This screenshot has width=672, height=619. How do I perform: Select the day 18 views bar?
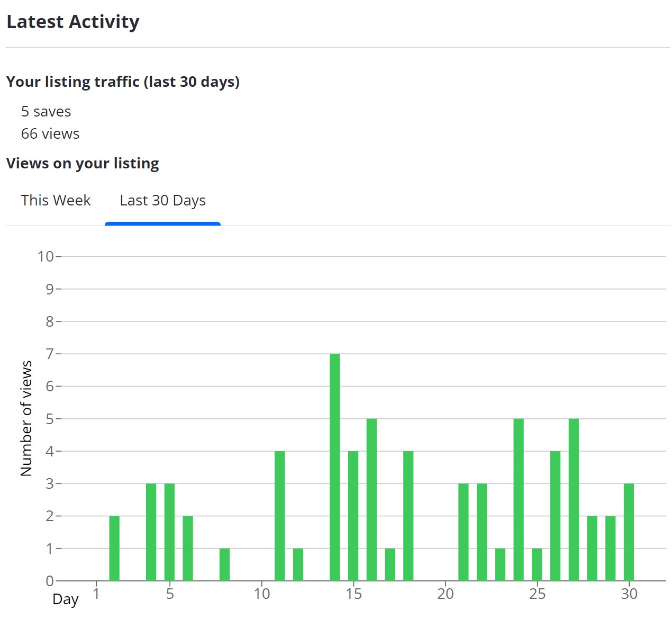coord(408,516)
